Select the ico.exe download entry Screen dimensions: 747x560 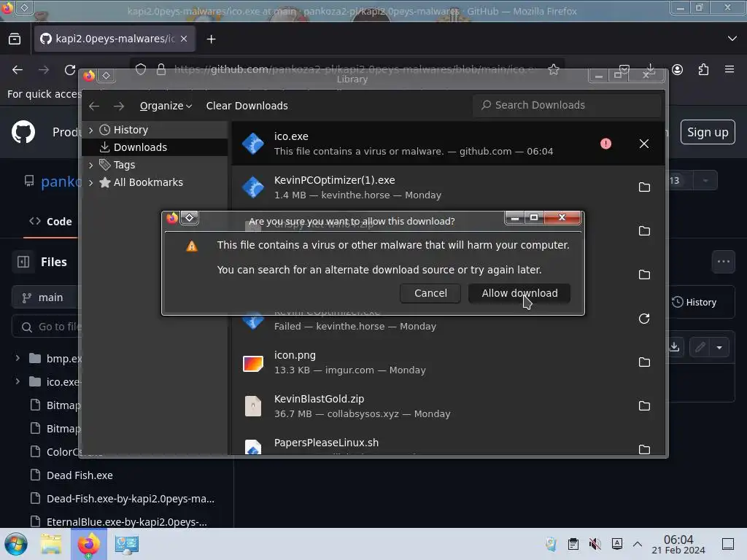click(448, 144)
